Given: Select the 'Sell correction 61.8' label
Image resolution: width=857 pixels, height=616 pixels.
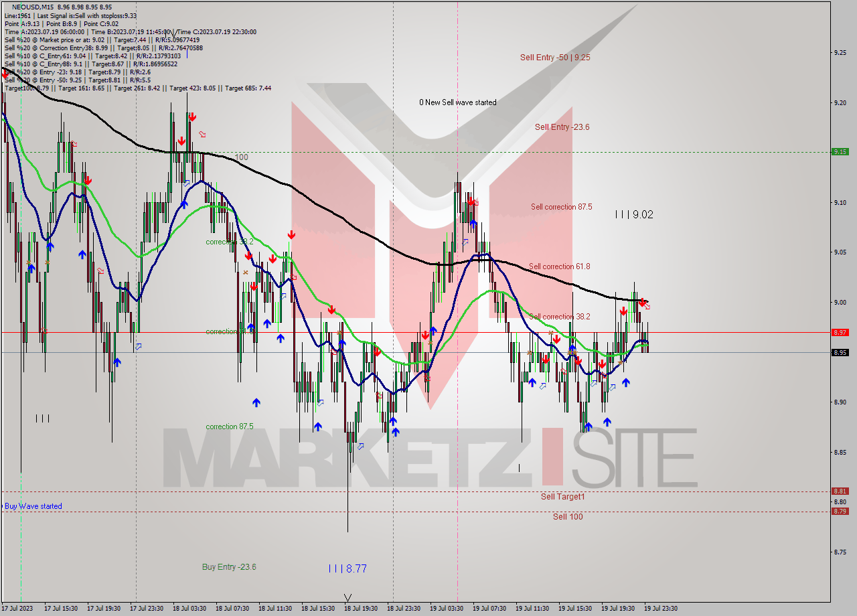Looking at the screenshot, I should [560, 266].
